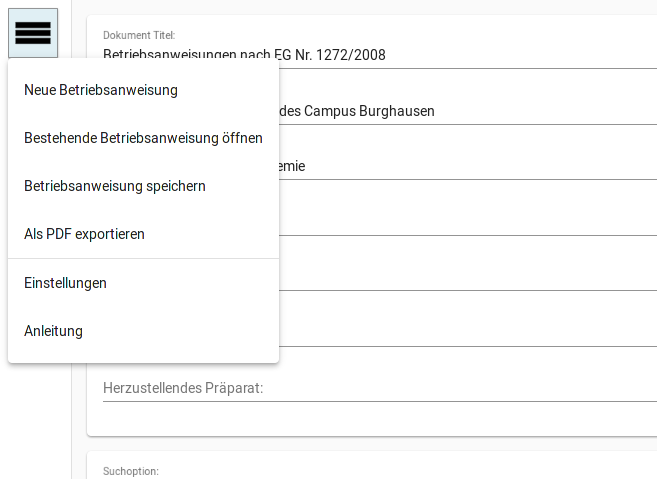The width and height of the screenshot is (657, 479).
Task: Click the input field ending with 'emie'
Action: [x=468, y=166]
